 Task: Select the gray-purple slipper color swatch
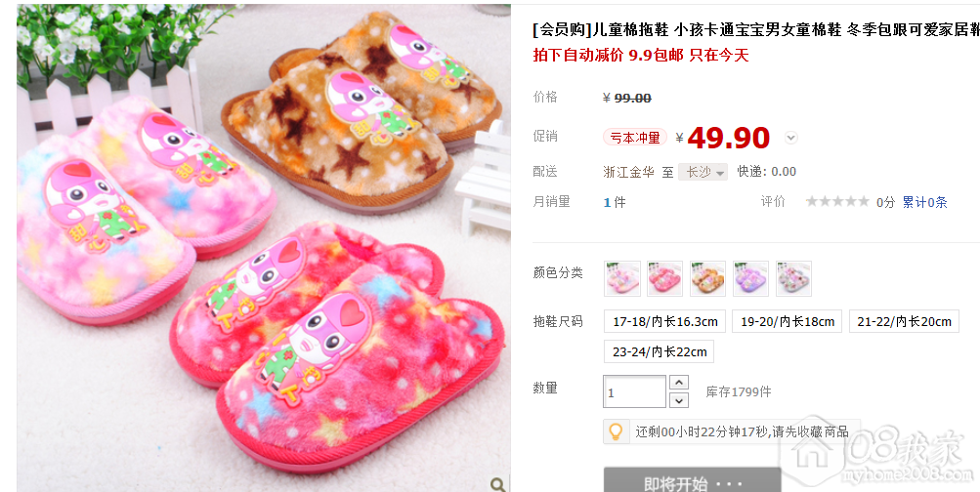(793, 278)
